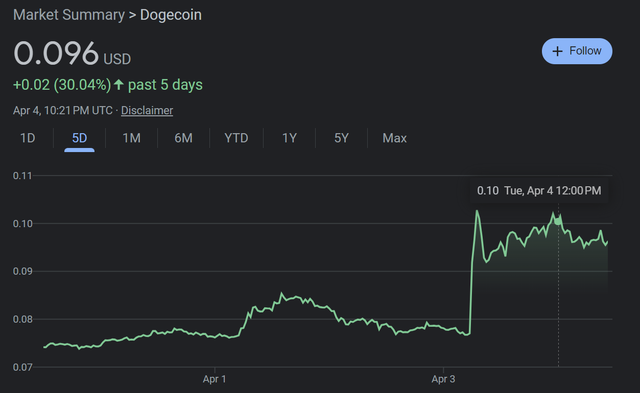Select the Max range tab
The width and height of the screenshot is (640, 393).
tap(394, 138)
